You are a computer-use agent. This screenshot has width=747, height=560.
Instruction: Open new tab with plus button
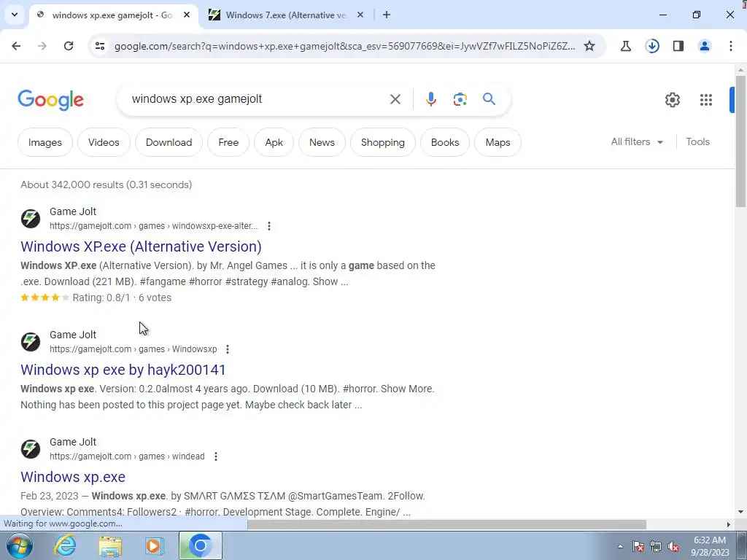pyautogui.click(x=387, y=15)
